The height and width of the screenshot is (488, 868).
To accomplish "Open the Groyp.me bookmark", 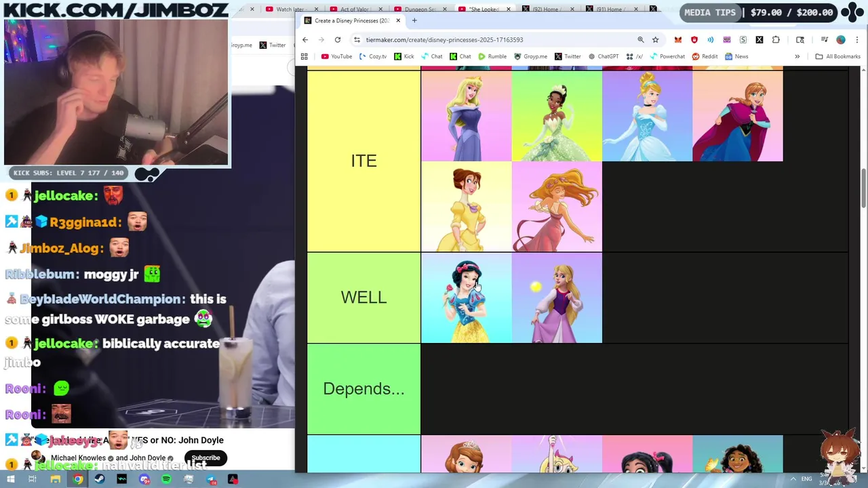I will [x=530, y=56].
